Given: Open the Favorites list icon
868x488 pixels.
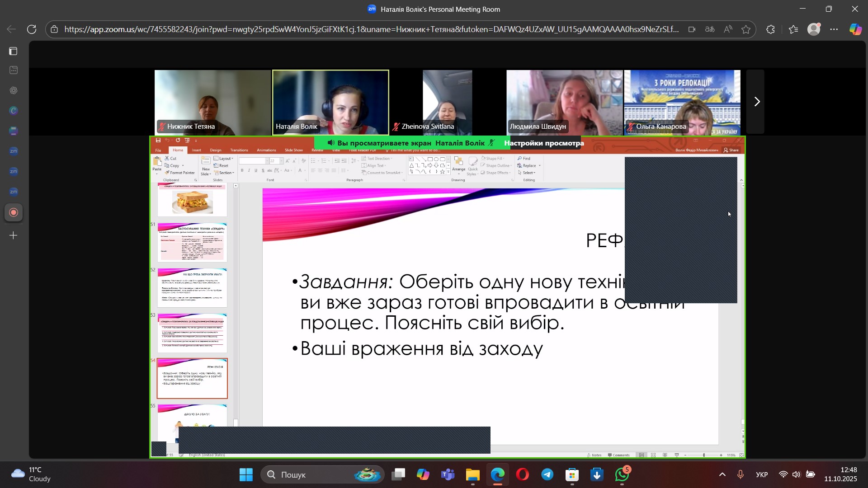Looking at the screenshot, I should 793,29.
